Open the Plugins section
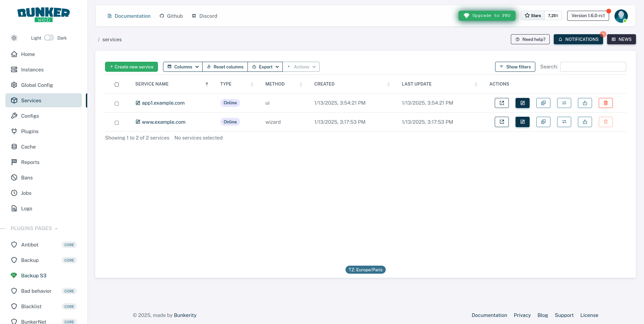This screenshot has width=644, height=324. coord(29,131)
